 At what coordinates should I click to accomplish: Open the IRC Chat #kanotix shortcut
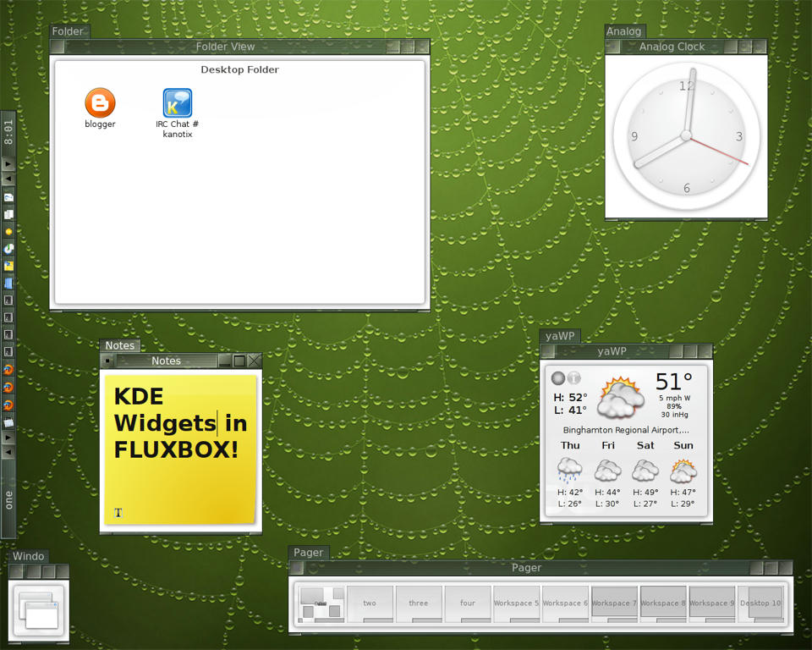pyautogui.click(x=178, y=103)
